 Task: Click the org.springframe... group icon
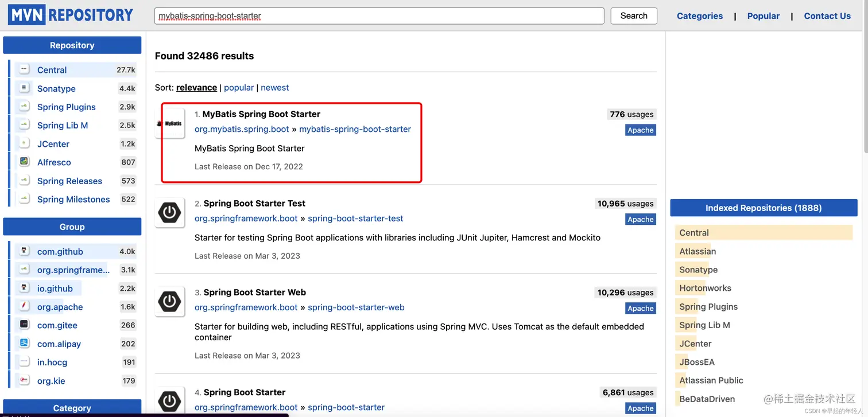[x=24, y=269]
